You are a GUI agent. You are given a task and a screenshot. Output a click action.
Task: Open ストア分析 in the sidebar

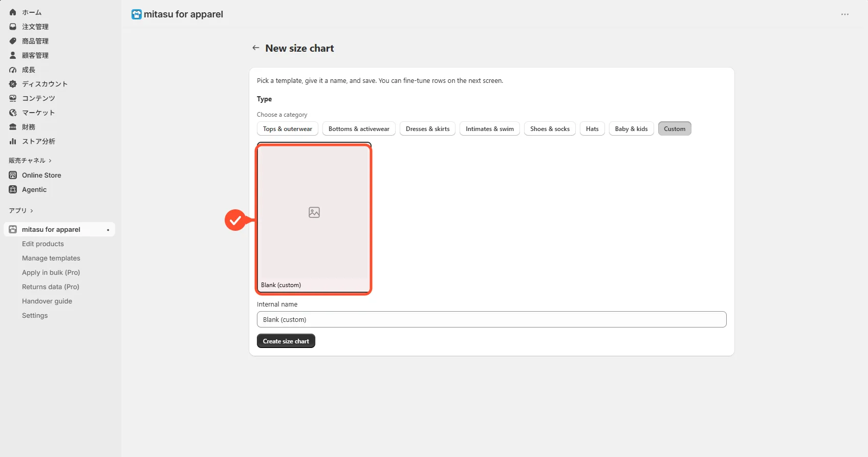pyautogui.click(x=38, y=141)
